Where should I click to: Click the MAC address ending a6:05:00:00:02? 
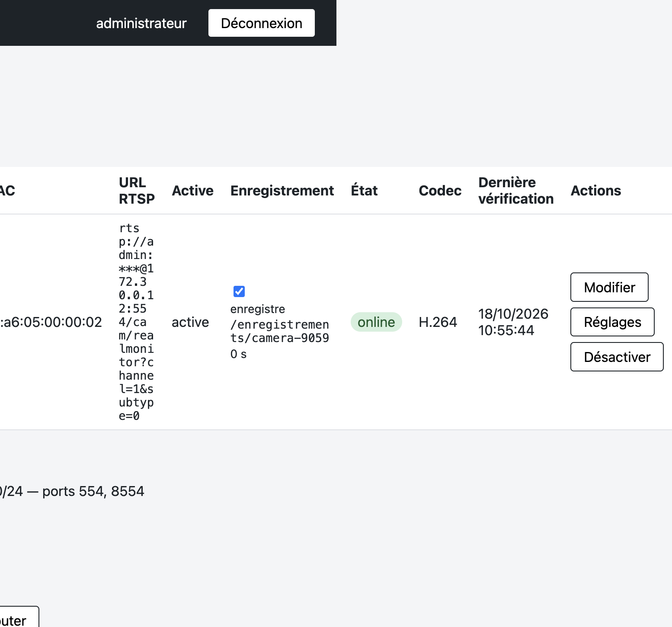(x=51, y=322)
